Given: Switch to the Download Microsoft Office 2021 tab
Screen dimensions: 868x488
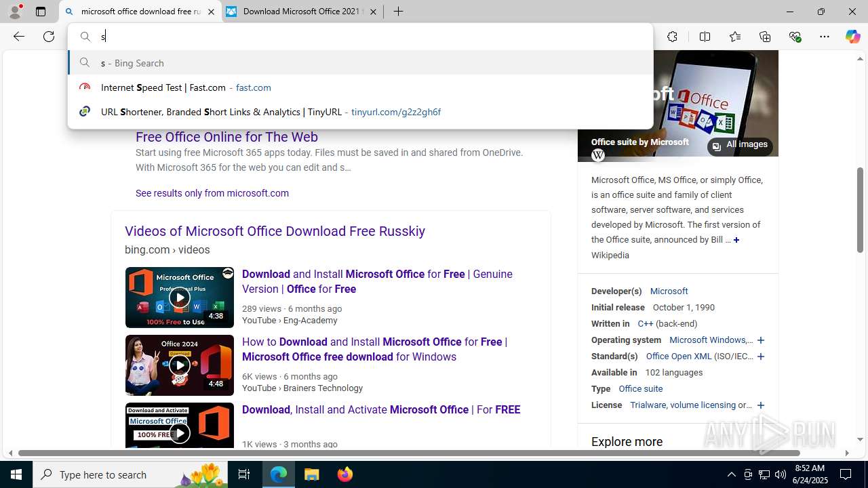Looking at the screenshot, I should point(302,12).
